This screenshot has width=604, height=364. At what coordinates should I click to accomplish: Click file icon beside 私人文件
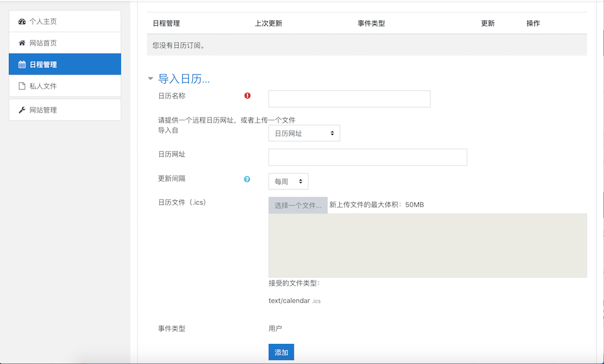tap(22, 86)
